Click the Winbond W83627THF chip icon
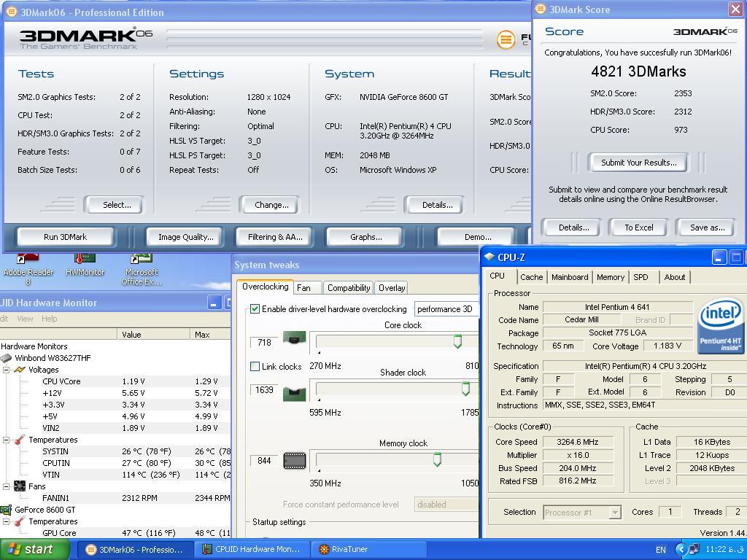 [6, 358]
